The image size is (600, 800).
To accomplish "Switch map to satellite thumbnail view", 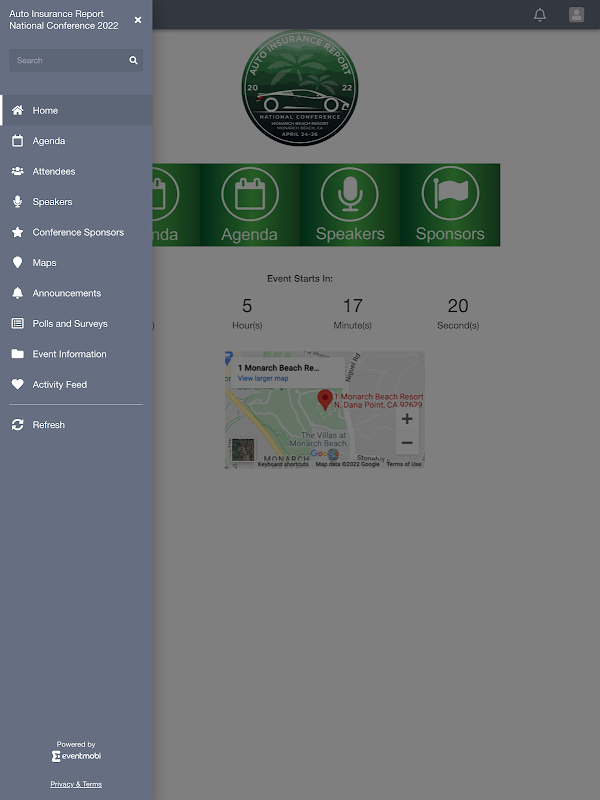I will [x=243, y=450].
